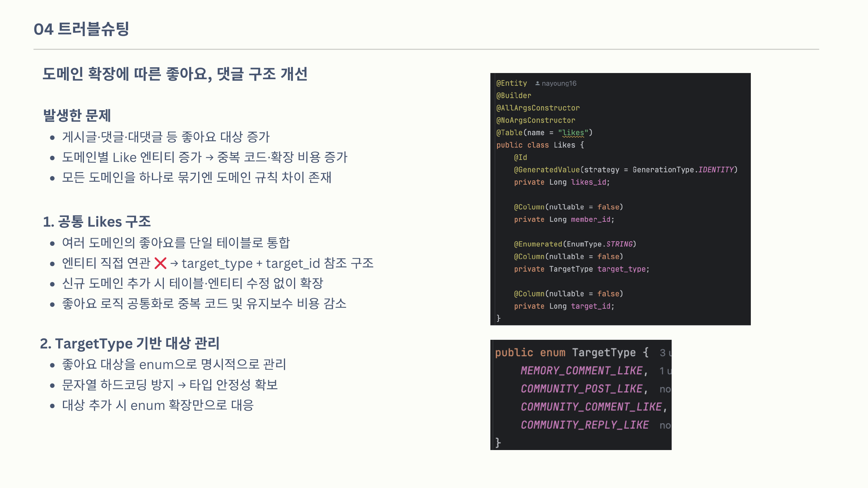Click the author name 'nayoung16'

(x=559, y=84)
